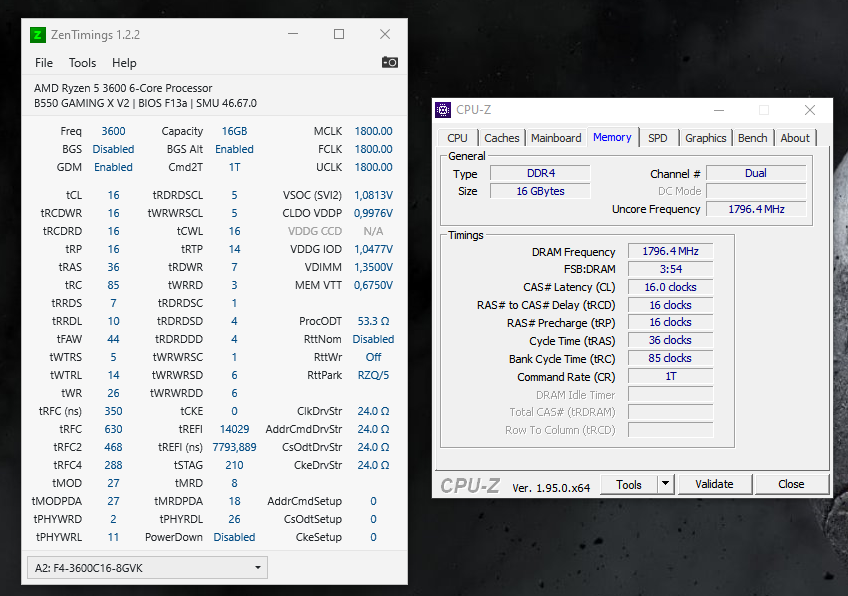
Task: Click the Freq value 3600 in ZenTimings
Action: click(x=113, y=131)
